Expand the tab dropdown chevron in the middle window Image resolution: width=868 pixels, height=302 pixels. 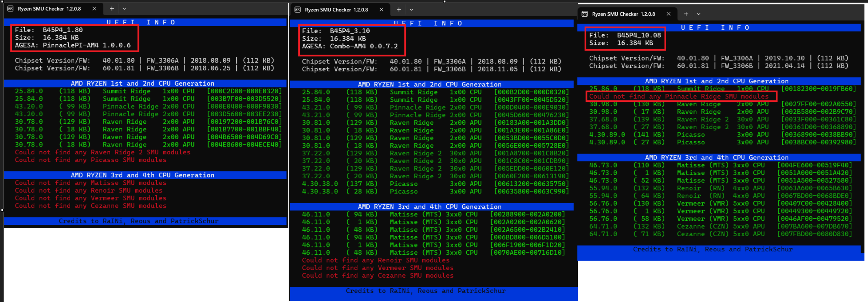(x=411, y=10)
